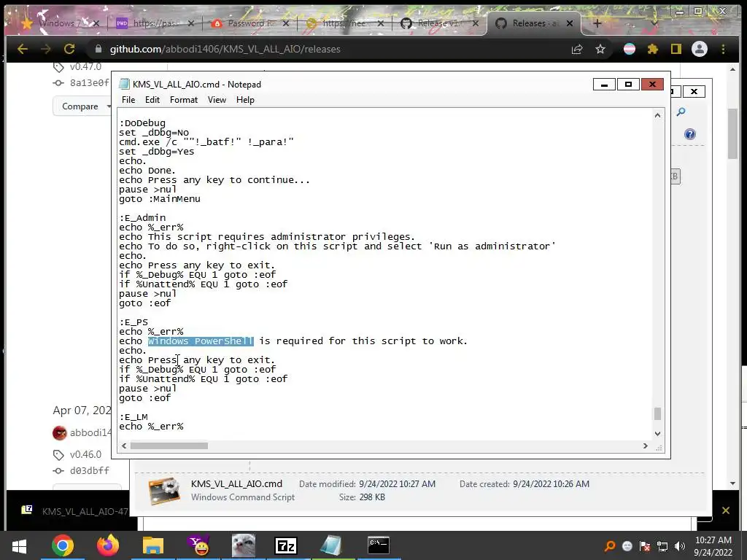The width and height of the screenshot is (747, 560).
Task: Open the Windows Start menu
Action: 19,545
